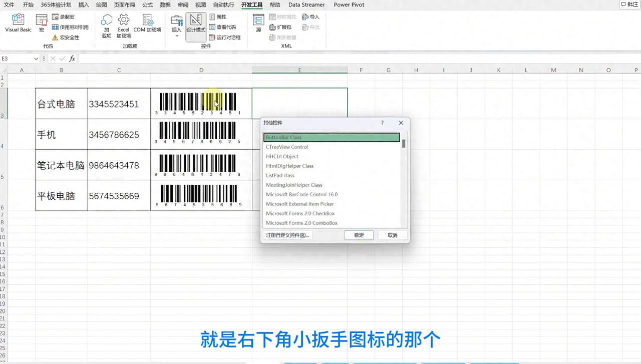Select cell containing 笔记本电脑
Image resolution: width=641 pixels, height=364 pixels.
point(61,165)
